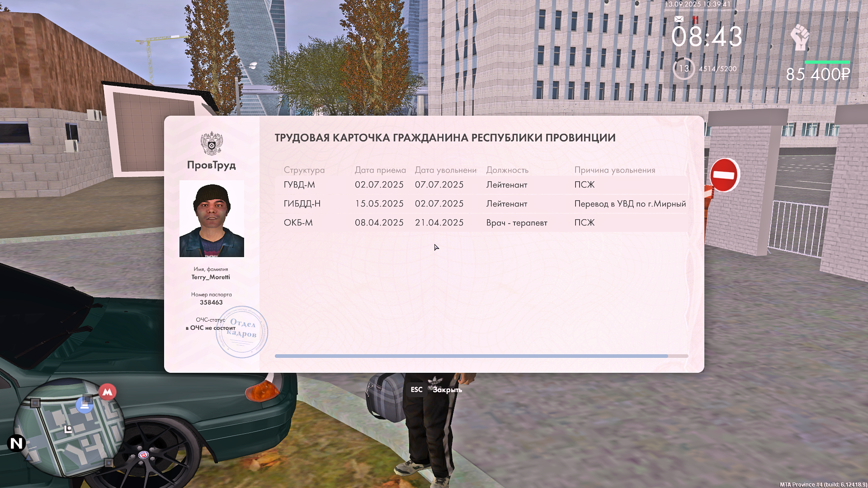Click the red hunger fork icon
The image size is (868, 488).
point(695,20)
